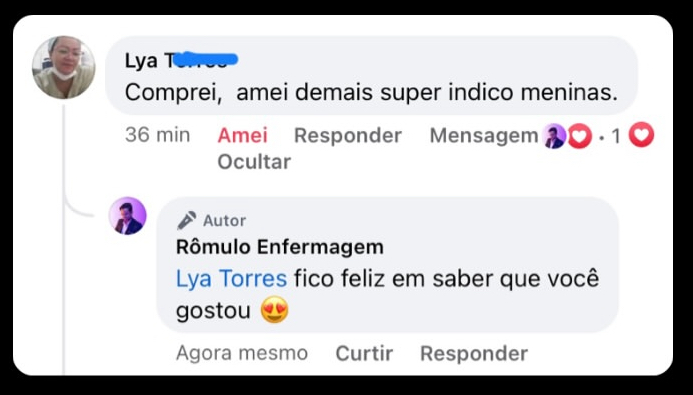Click the Autor label text

tap(225, 220)
